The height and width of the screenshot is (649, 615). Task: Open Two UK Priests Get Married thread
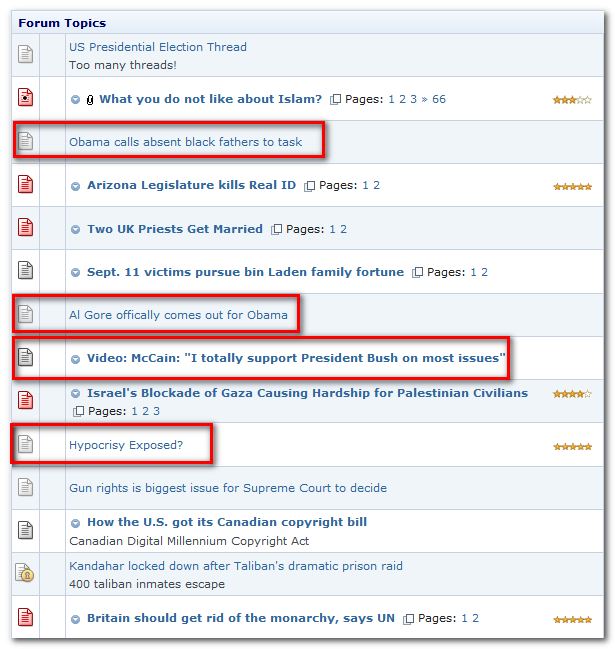[x=175, y=229]
